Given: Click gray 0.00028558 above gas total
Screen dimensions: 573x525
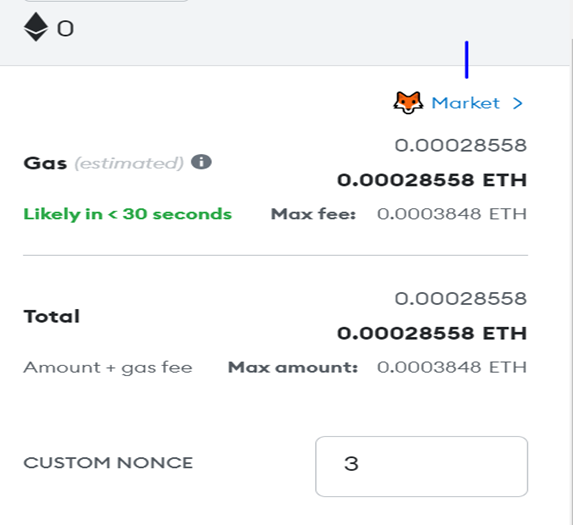Looking at the screenshot, I should click(460, 145).
